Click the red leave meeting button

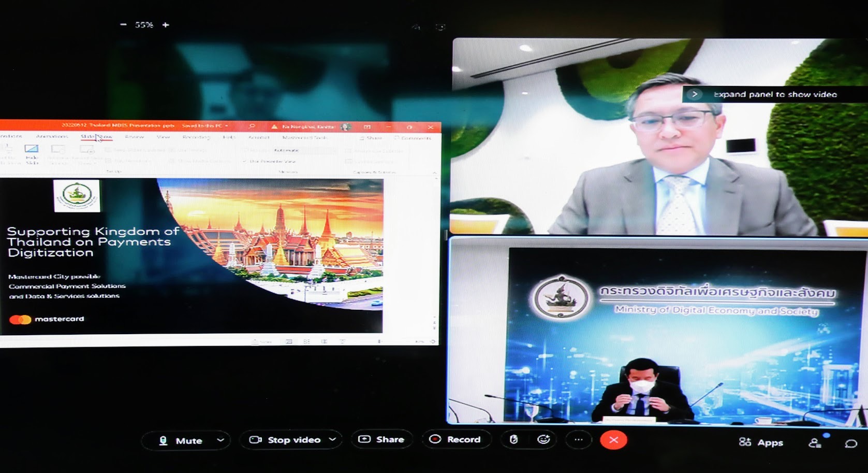[613, 440]
